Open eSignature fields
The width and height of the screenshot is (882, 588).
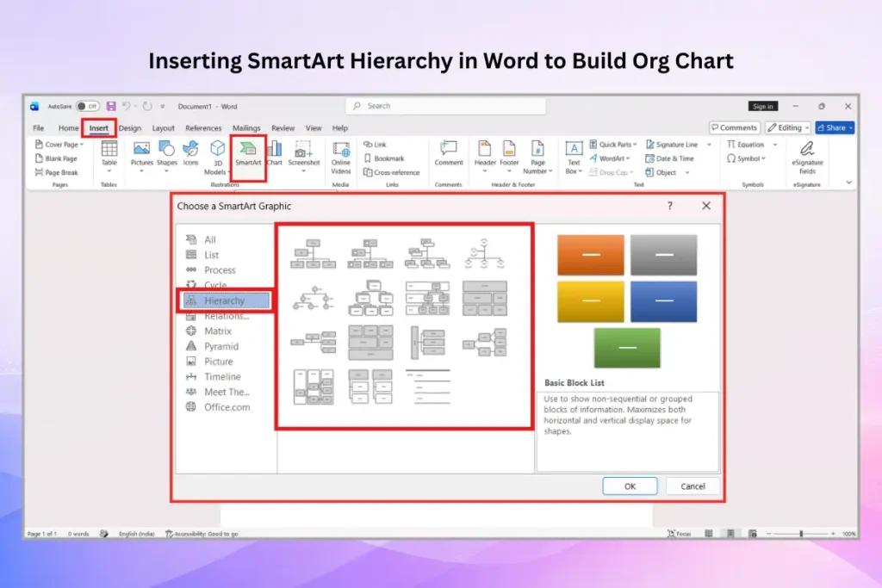[x=807, y=158]
